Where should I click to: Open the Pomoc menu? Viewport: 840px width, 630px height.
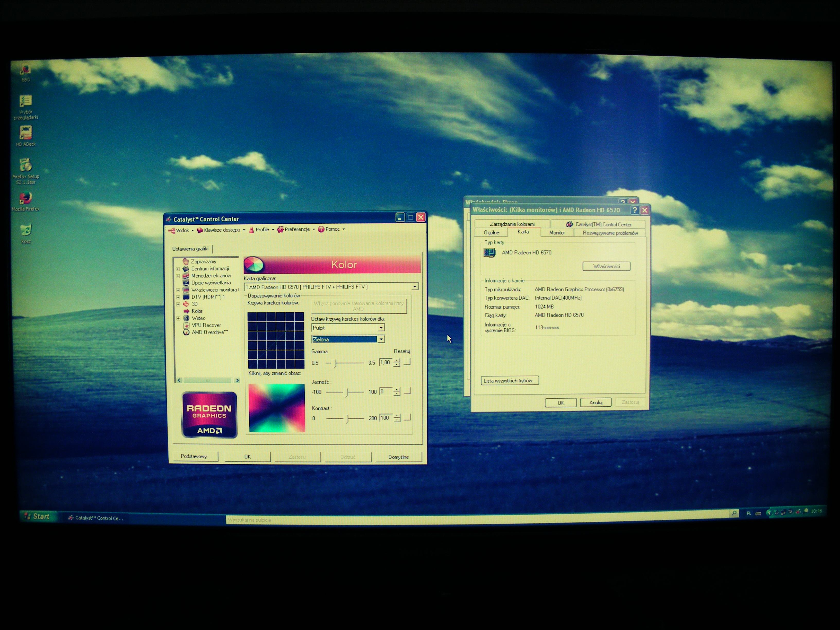click(x=331, y=229)
